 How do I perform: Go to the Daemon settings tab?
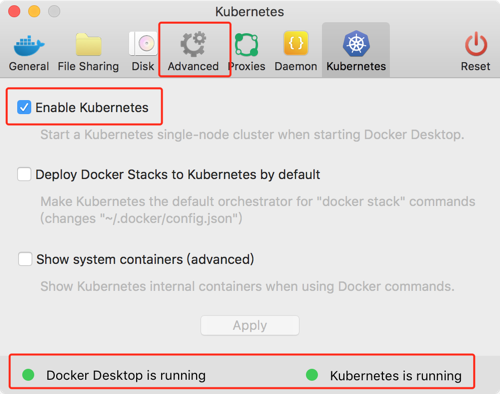(296, 52)
